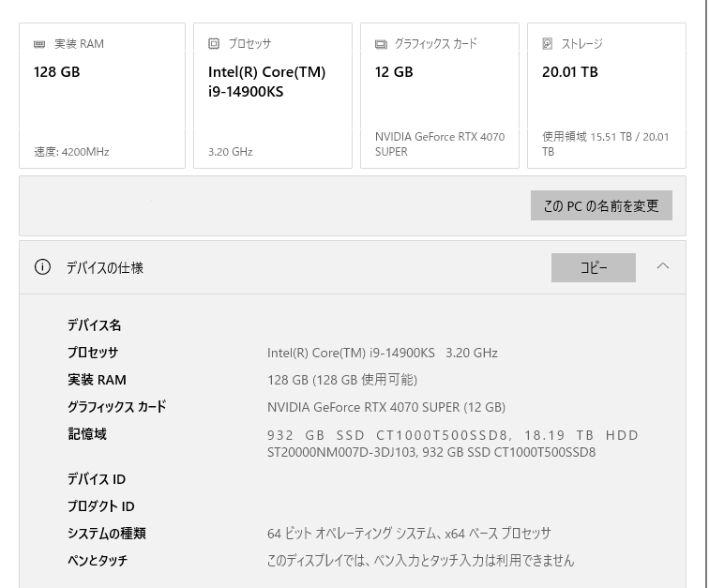Viewport: 709px width, 588px height.
Task: Click 128 GB (128 GB 使用可能) value
Action: point(342,380)
